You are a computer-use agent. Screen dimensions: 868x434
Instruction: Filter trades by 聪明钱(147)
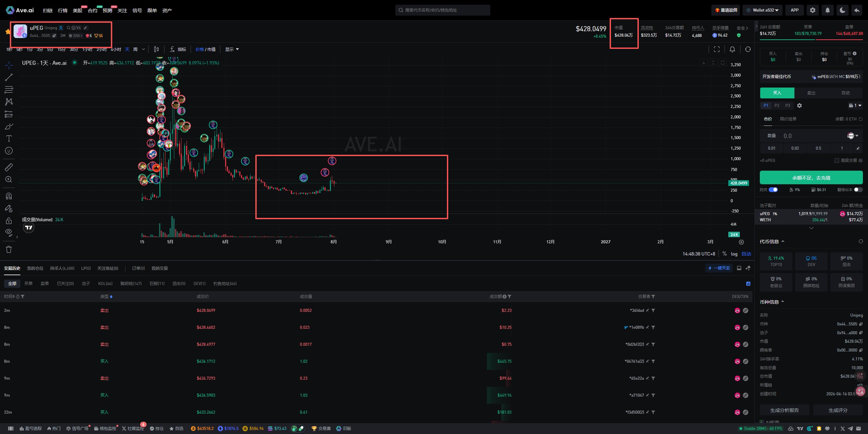pos(131,284)
